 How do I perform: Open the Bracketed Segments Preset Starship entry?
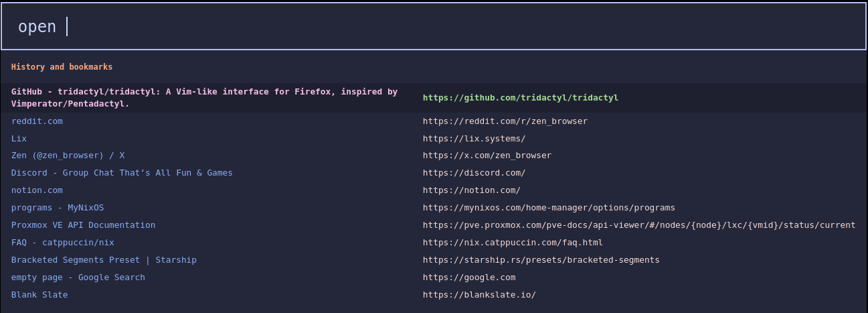(104, 260)
